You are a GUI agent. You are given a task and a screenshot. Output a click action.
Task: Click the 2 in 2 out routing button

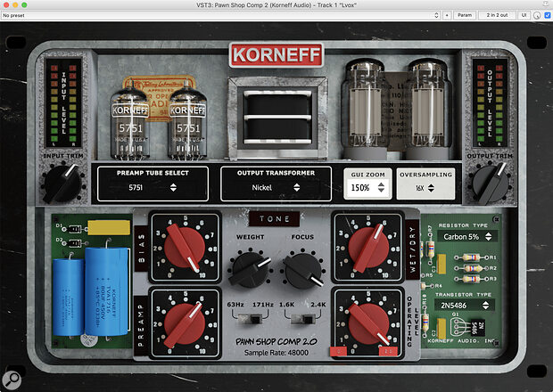497,15
